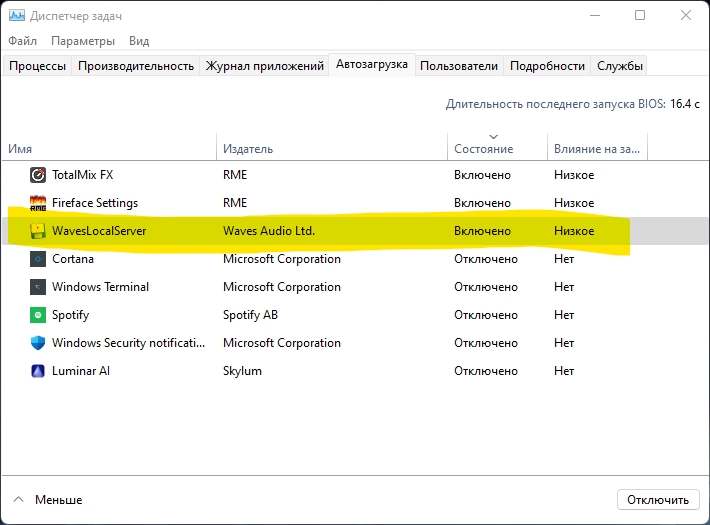Click RME publisher in Fireface Settings row
Image resolution: width=710 pixels, height=525 pixels.
(x=235, y=203)
